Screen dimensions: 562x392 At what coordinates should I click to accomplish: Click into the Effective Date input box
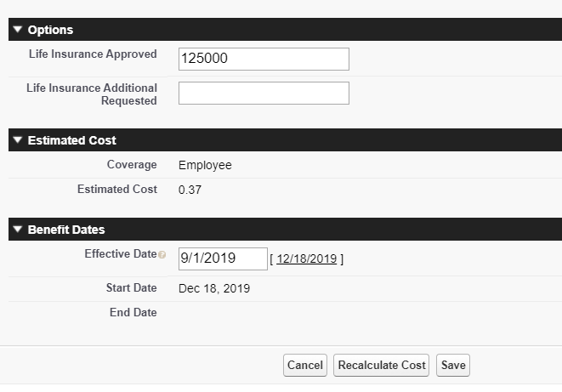[223, 258]
